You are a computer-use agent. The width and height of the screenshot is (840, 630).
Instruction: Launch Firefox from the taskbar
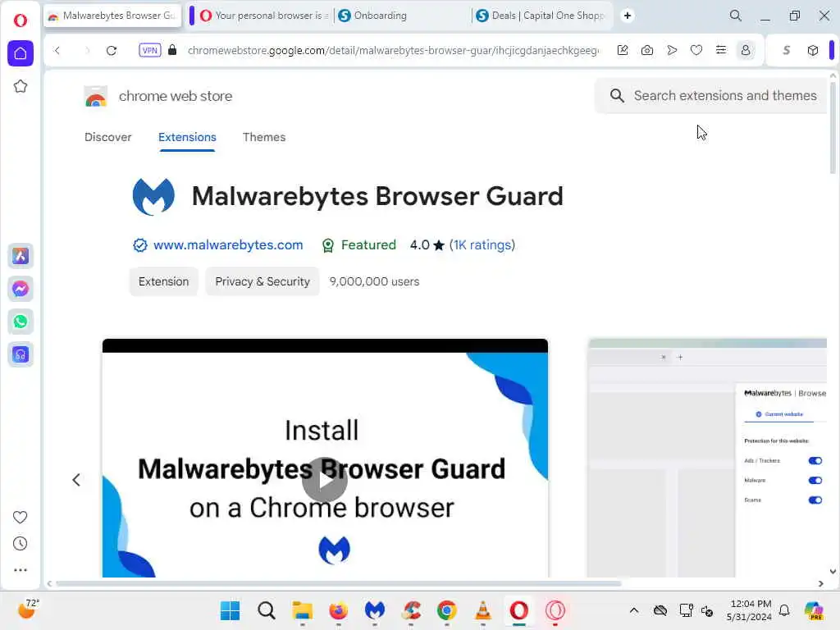coord(338,610)
